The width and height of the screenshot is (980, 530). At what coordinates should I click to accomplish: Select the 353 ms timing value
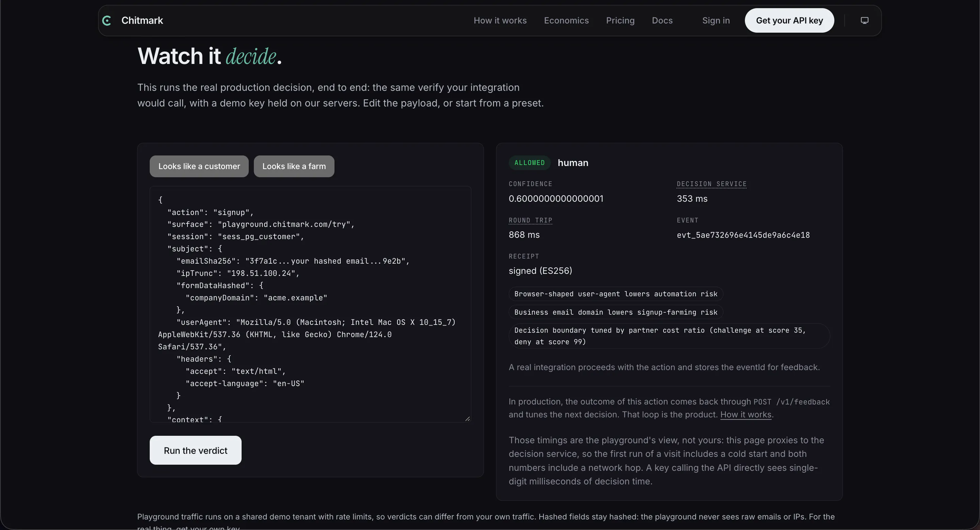click(692, 198)
